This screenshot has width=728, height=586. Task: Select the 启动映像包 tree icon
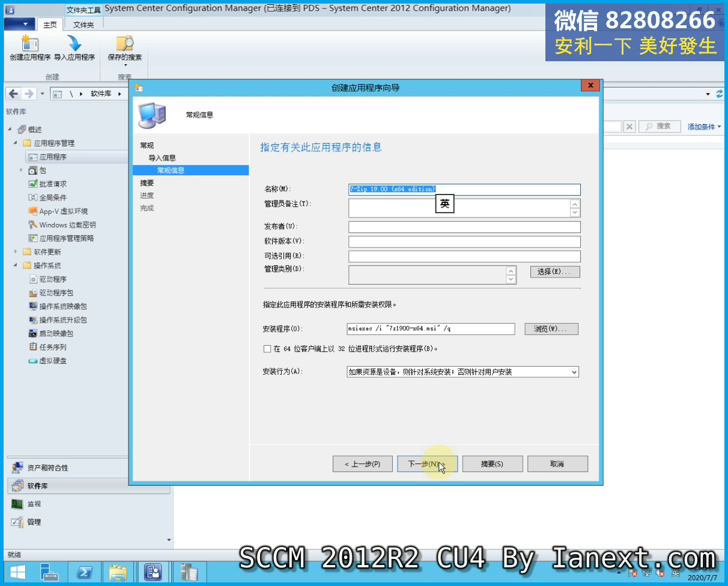33,333
